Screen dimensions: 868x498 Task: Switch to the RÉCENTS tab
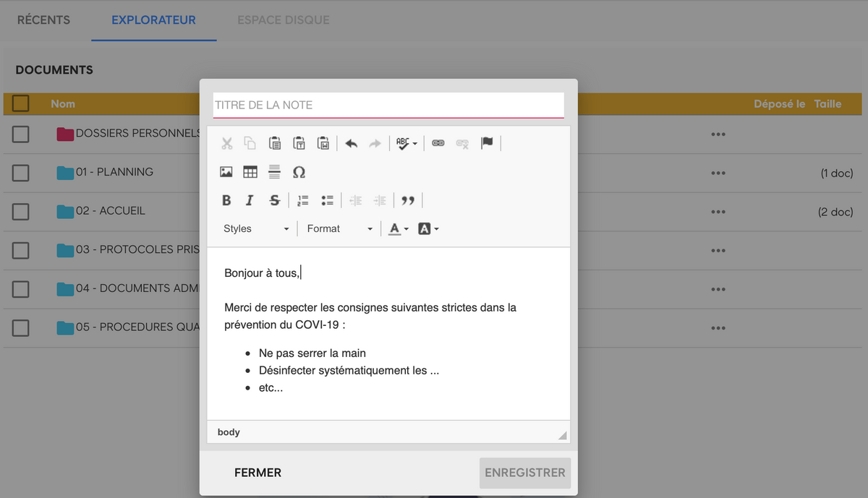[43, 20]
